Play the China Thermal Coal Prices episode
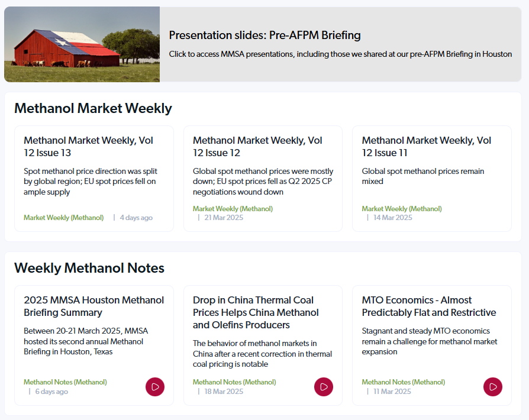 click(x=323, y=386)
